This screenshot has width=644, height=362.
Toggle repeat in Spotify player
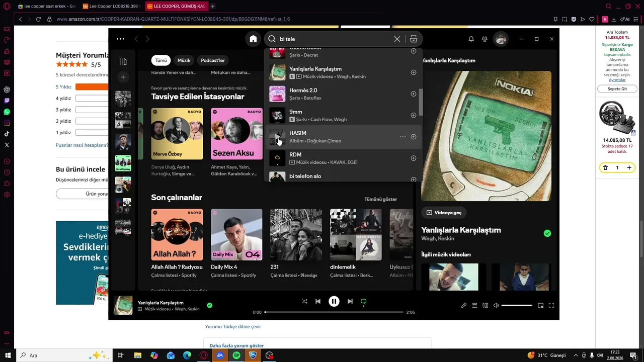tap(364, 302)
